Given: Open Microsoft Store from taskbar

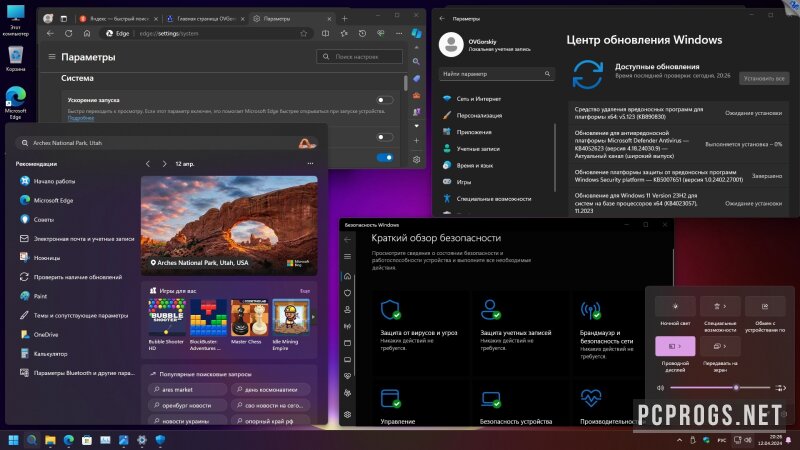Looking at the screenshot, I should click(87, 440).
